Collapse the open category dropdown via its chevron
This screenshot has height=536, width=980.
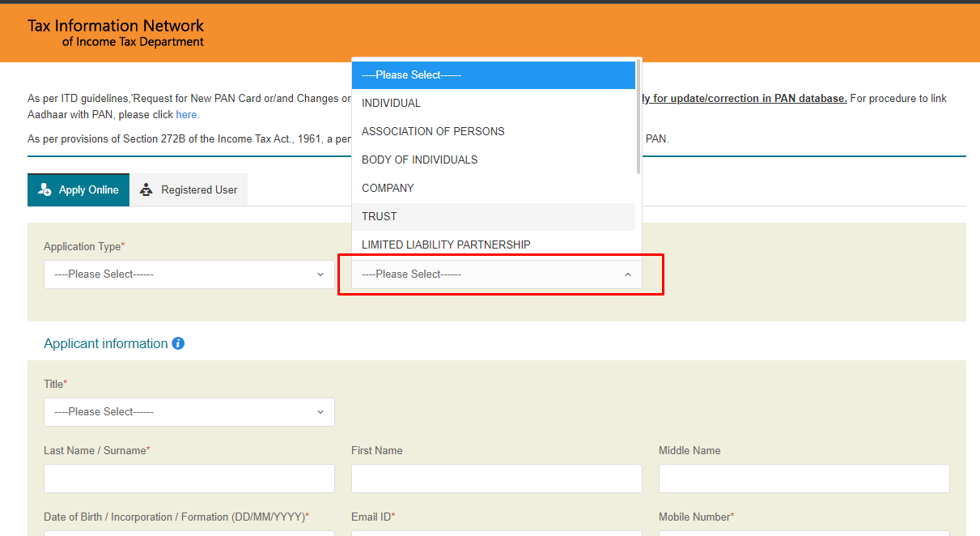point(628,274)
